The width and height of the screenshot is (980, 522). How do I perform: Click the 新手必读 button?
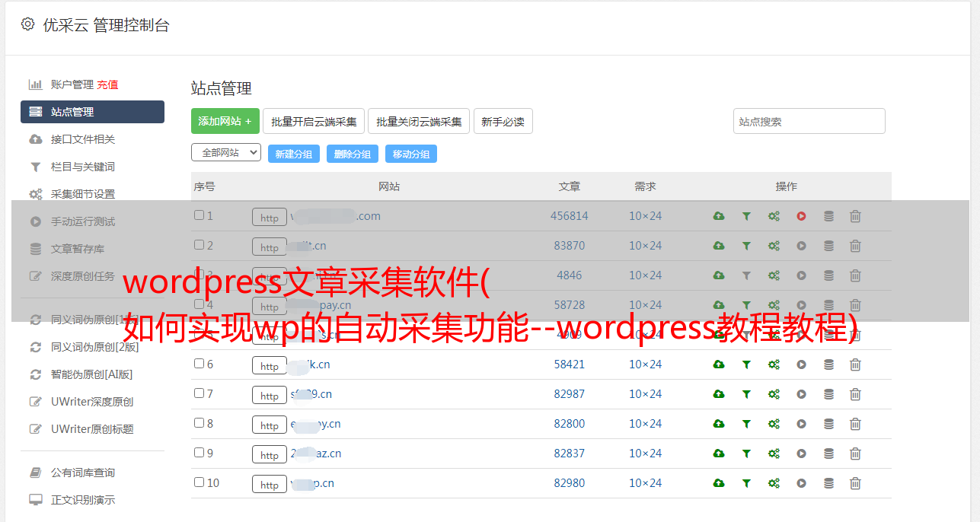(x=503, y=121)
